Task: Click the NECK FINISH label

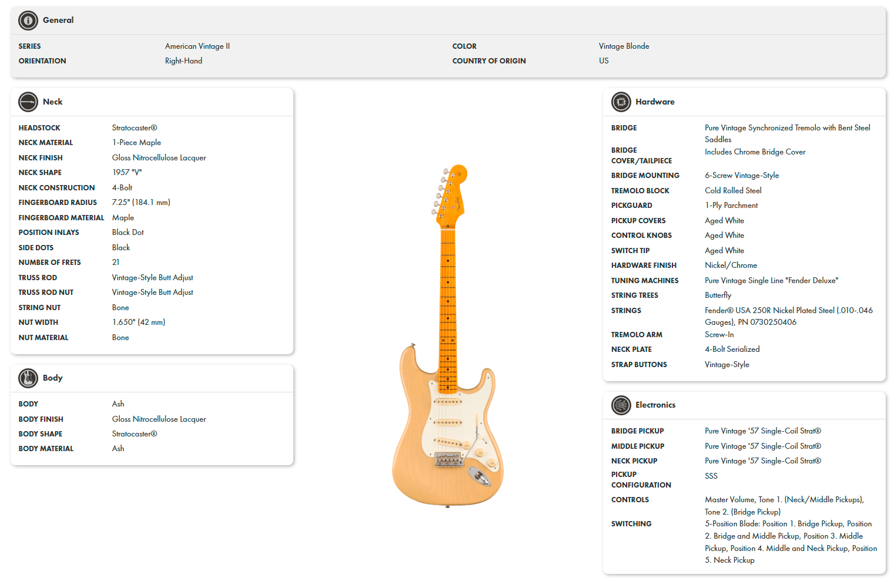Action: coord(41,158)
